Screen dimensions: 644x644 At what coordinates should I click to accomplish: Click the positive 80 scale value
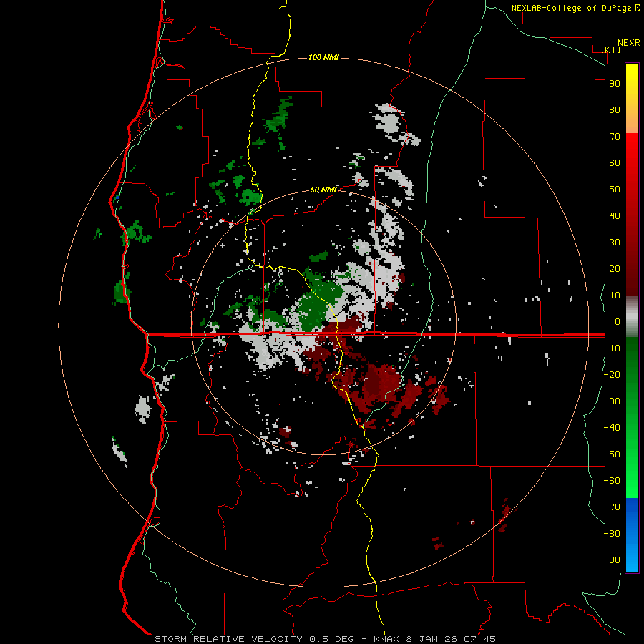615,110
